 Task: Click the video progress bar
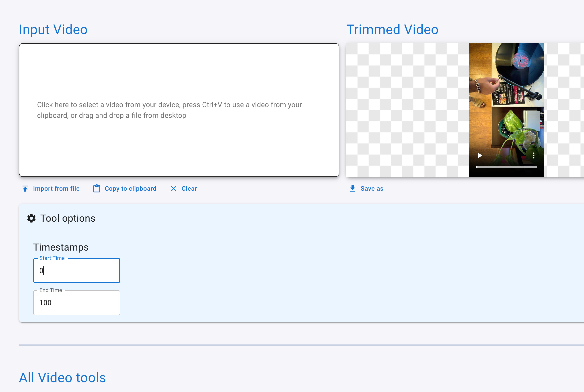point(506,167)
